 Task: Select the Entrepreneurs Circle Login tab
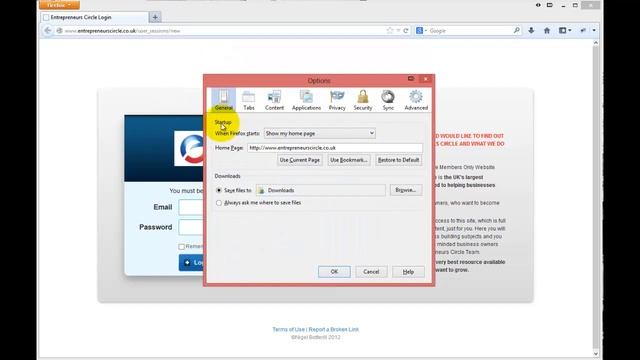click(95, 17)
